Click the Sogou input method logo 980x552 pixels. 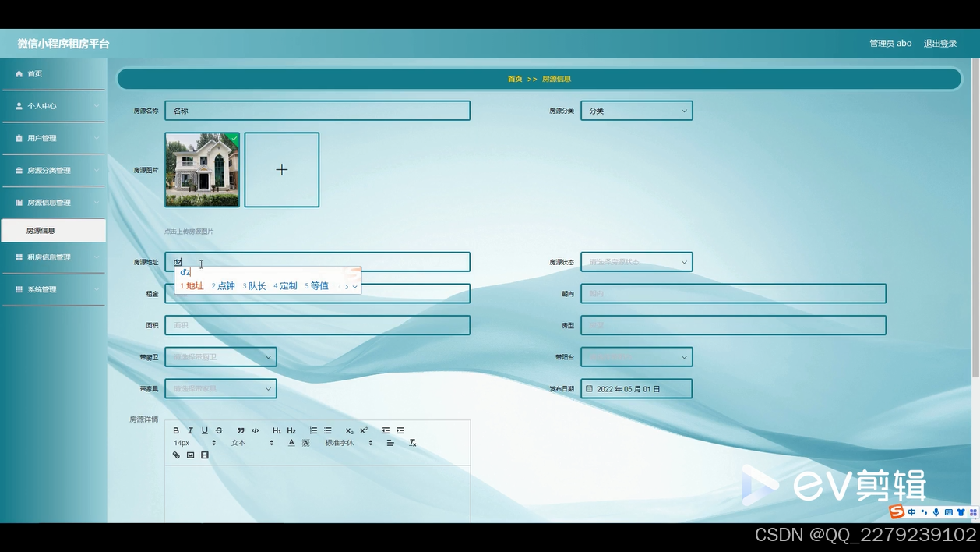click(x=897, y=511)
